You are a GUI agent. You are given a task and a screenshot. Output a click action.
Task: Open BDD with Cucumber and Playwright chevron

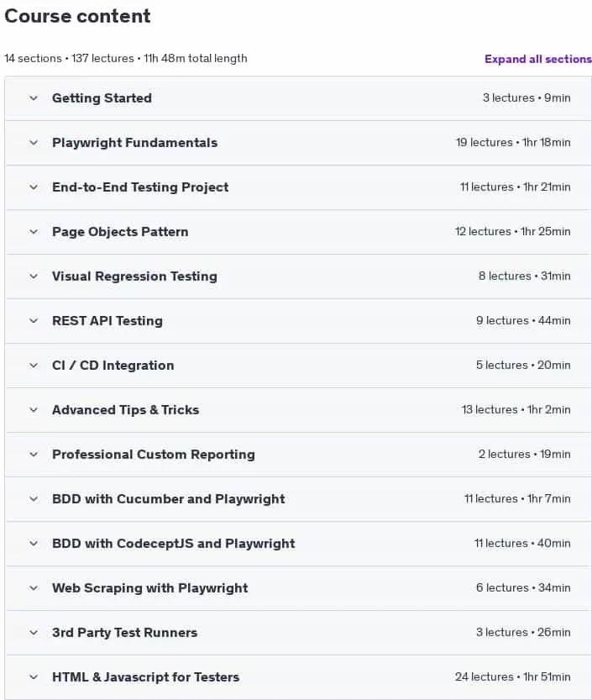[34, 498]
